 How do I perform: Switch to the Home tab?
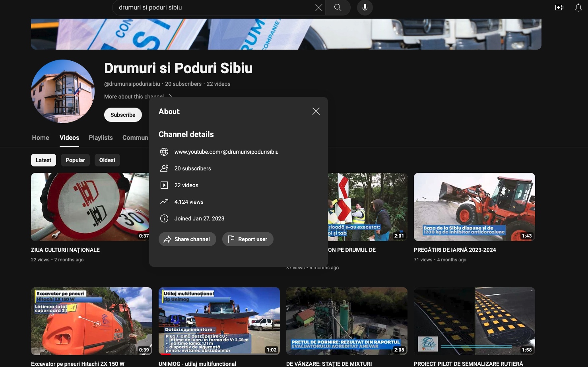point(41,137)
